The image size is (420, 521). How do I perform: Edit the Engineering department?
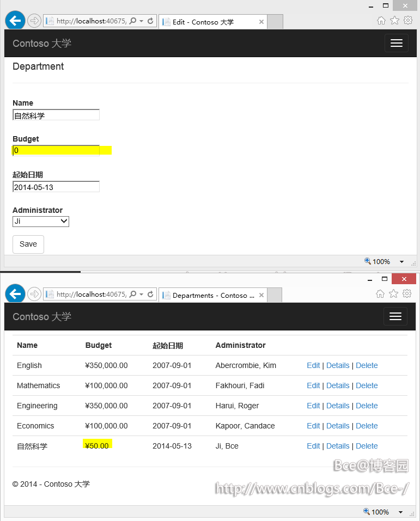click(313, 406)
